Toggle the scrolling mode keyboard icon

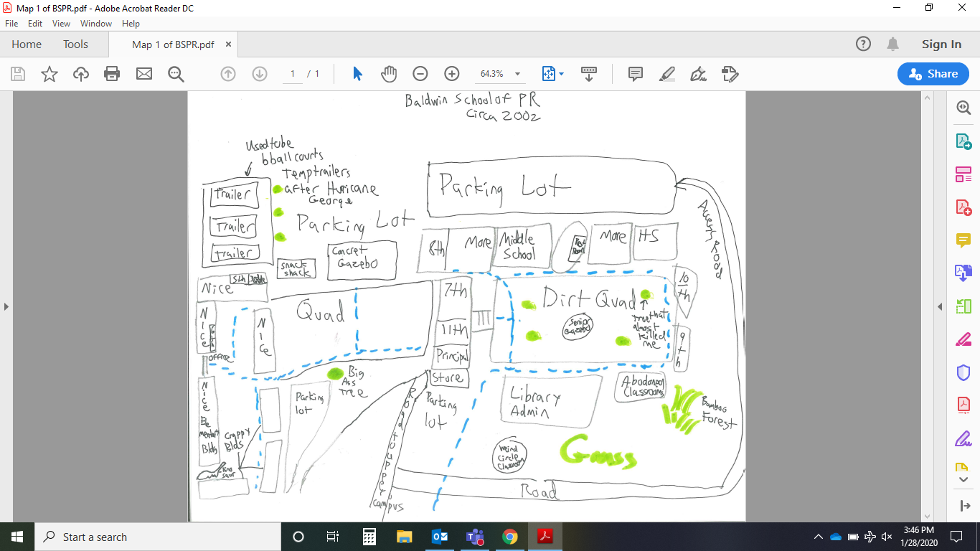click(589, 74)
